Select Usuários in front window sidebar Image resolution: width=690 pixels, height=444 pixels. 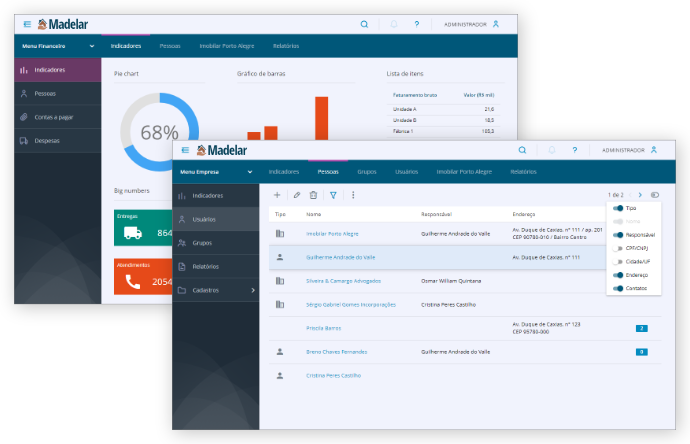coord(216,219)
